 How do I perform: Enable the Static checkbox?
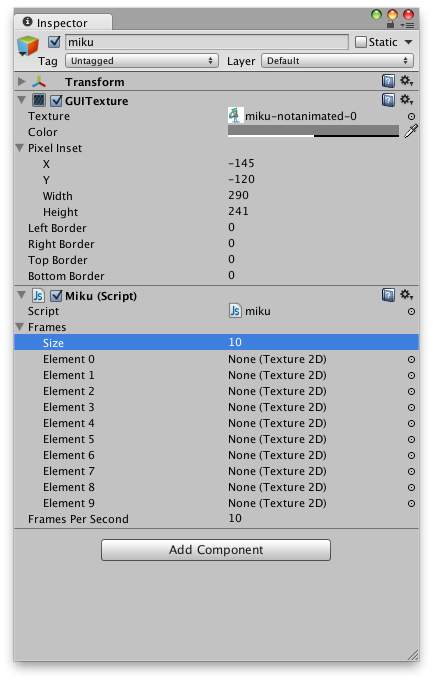[x=361, y=42]
